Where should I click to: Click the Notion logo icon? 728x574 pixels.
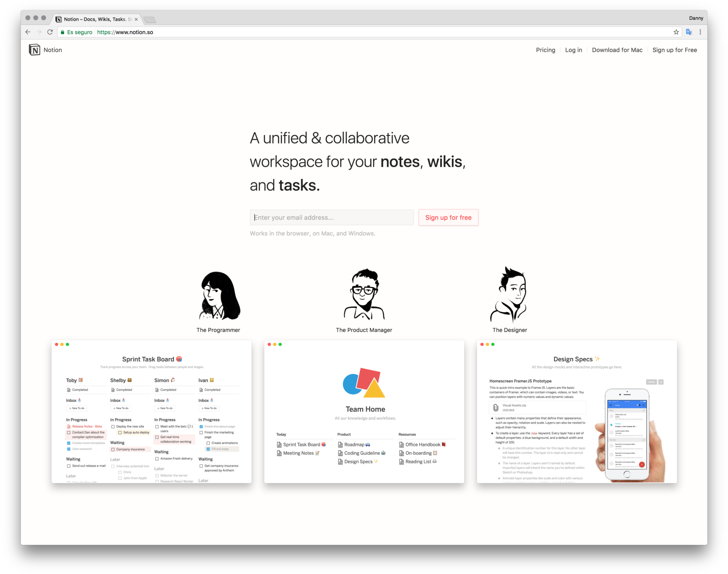[x=35, y=50]
